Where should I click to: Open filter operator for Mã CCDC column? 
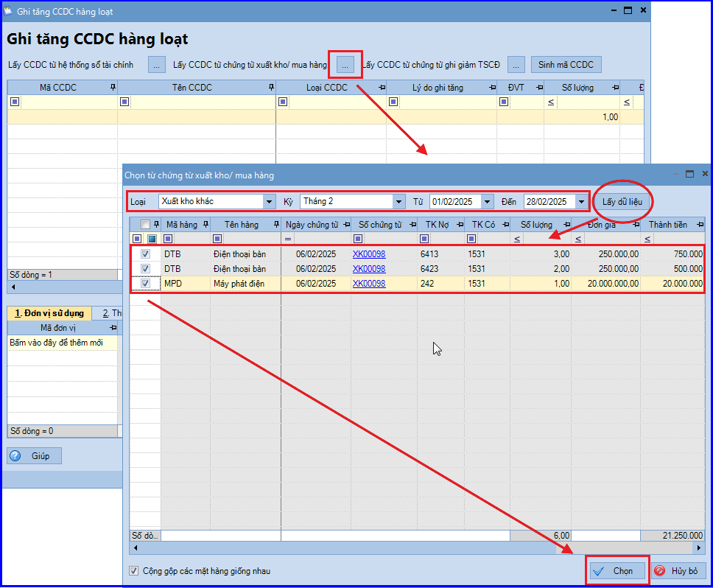click(x=15, y=102)
